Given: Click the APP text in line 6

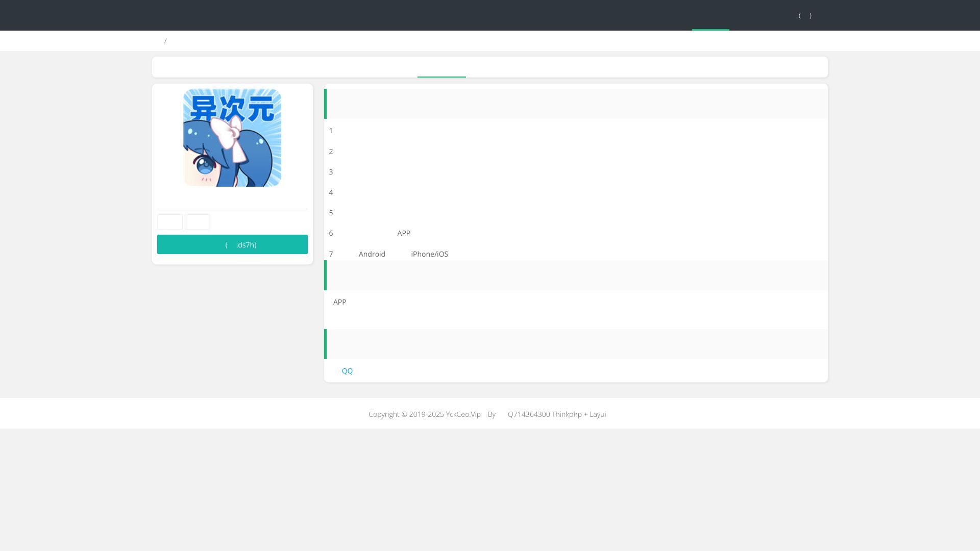Looking at the screenshot, I should [x=404, y=233].
